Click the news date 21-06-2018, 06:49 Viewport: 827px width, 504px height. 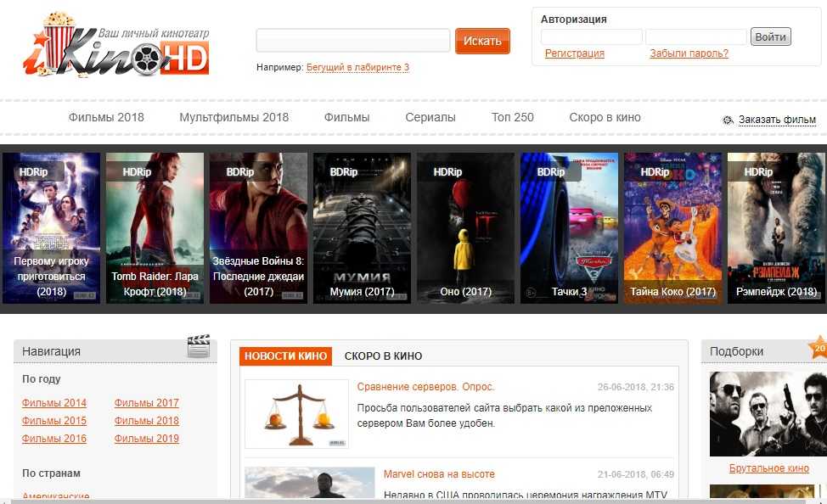tap(636, 474)
